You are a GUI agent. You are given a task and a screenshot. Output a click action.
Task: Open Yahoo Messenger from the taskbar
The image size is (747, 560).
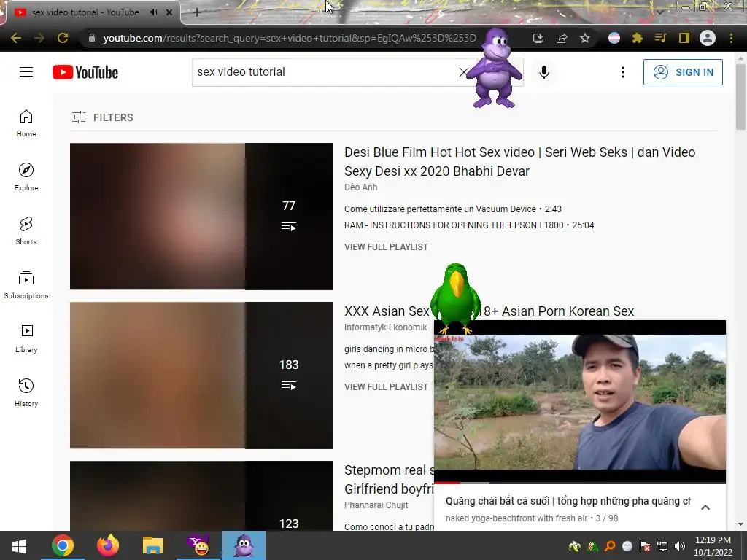click(x=198, y=545)
